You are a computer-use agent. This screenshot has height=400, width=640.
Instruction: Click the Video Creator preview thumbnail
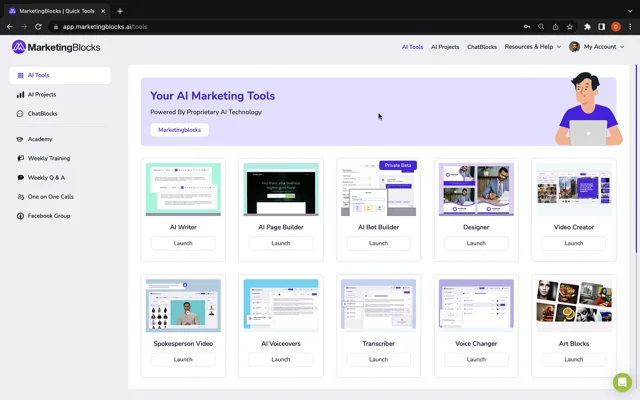tap(574, 189)
